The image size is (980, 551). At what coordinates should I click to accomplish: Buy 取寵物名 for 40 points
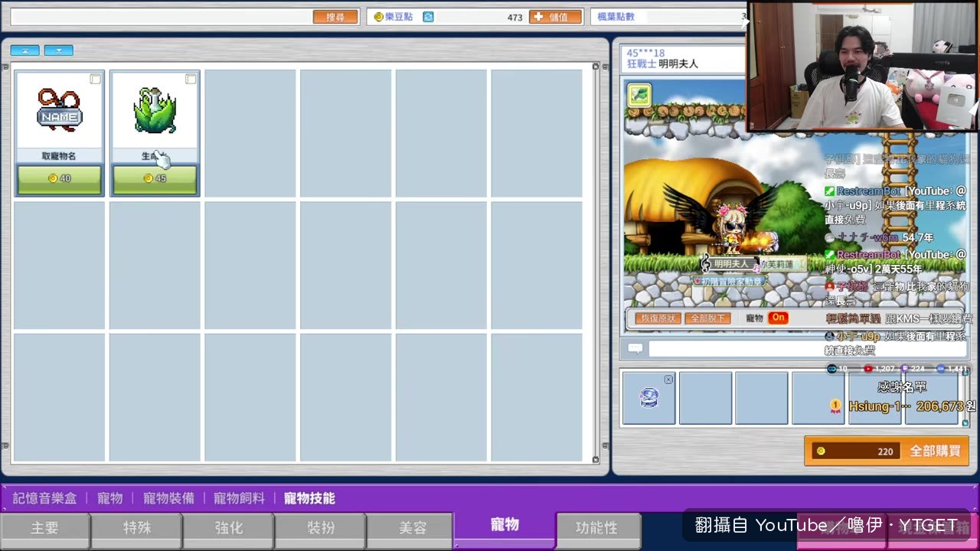[60, 179]
